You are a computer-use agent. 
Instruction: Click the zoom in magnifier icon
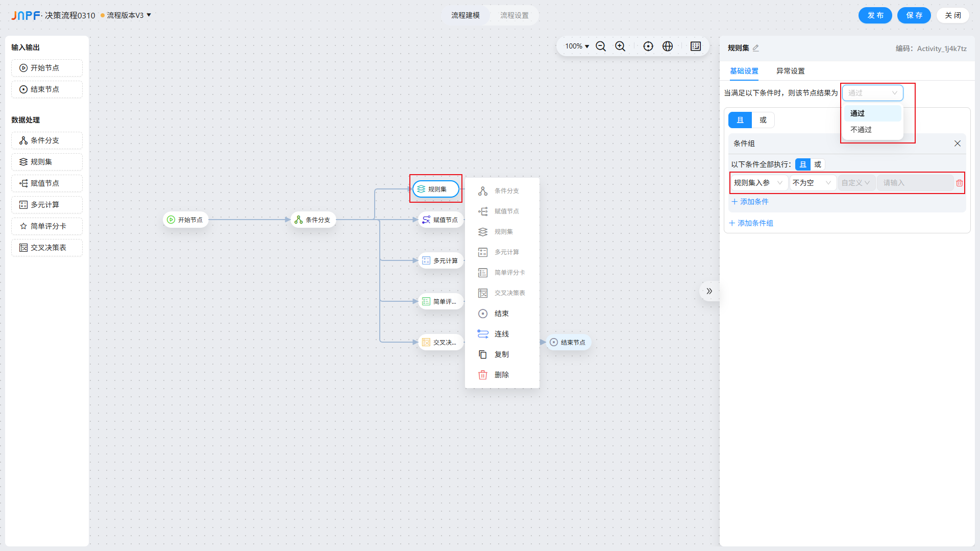(x=620, y=46)
